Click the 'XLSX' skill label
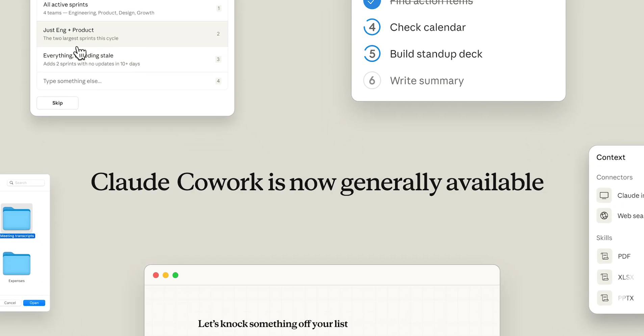Screen dimensions: 644x336 coord(626,277)
